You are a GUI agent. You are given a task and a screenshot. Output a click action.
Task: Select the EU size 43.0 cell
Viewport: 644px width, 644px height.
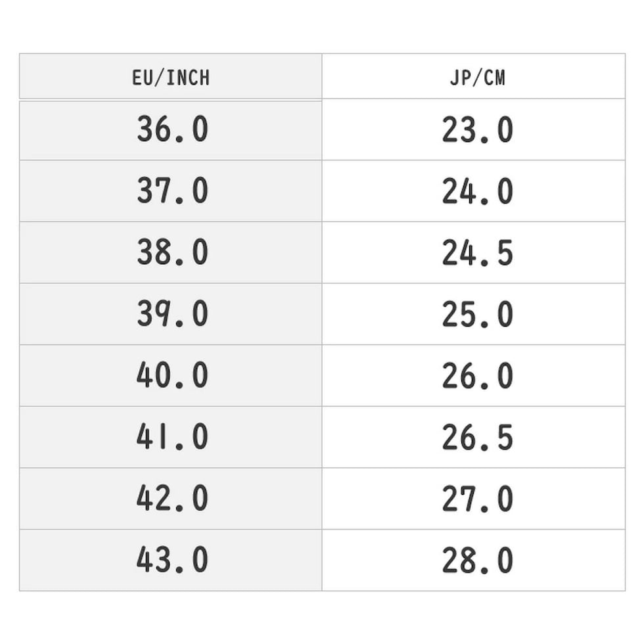(x=172, y=560)
